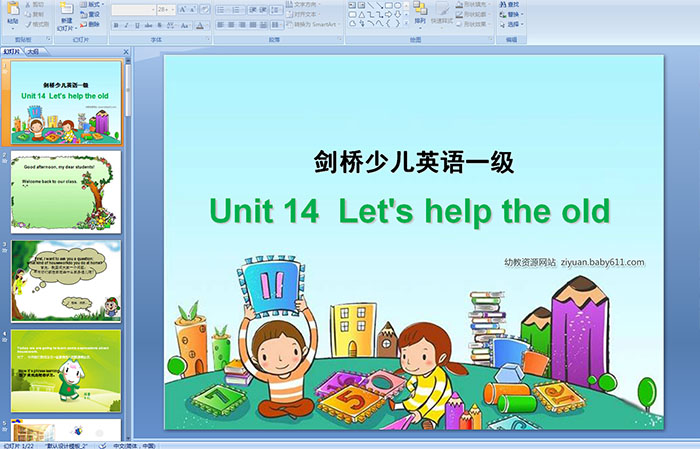This screenshot has height=449, width=700.
Task: Apply numbered list formatting
Action: (238, 9)
